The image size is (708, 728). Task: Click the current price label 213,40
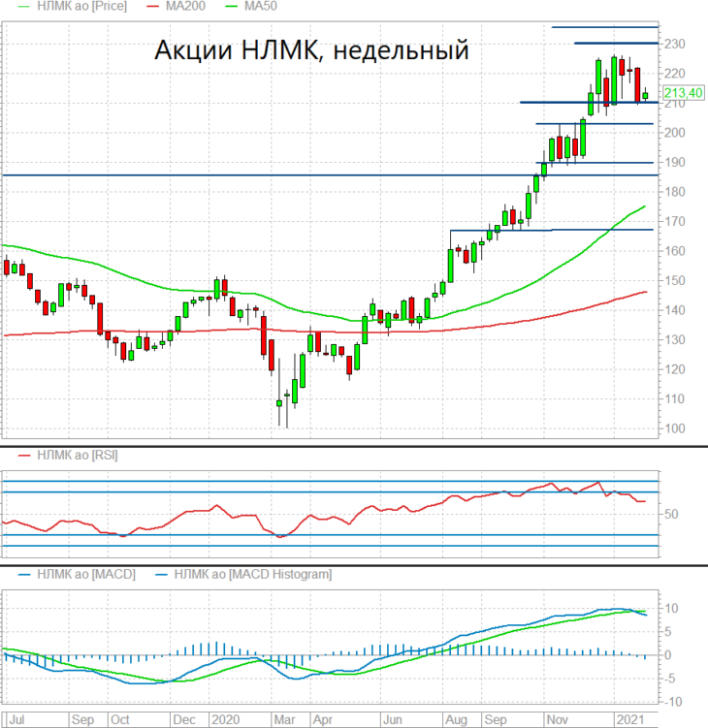[x=683, y=93]
